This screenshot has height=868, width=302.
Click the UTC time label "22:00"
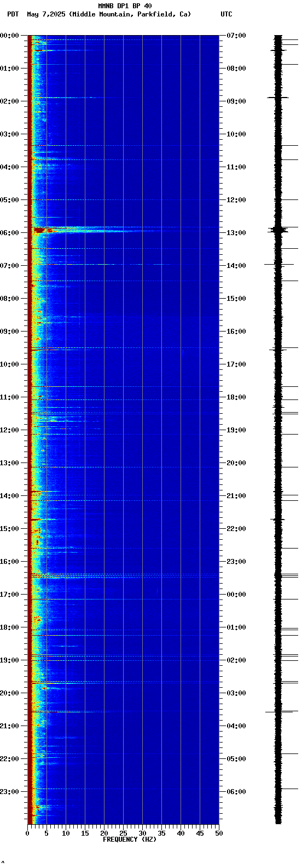(236, 529)
